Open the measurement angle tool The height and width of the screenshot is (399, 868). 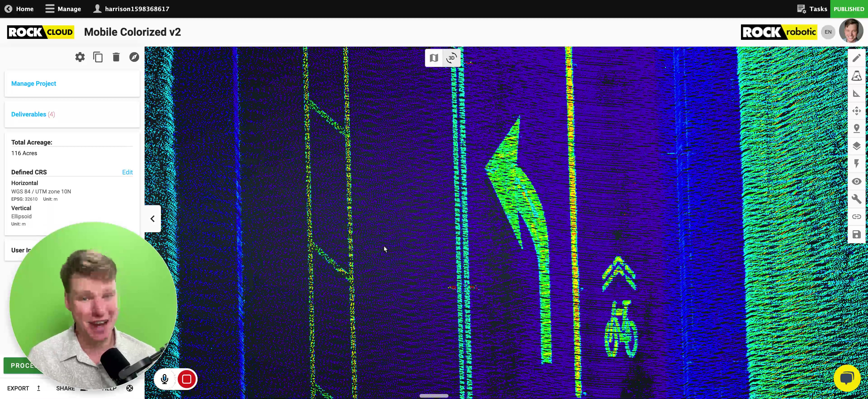point(856,93)
